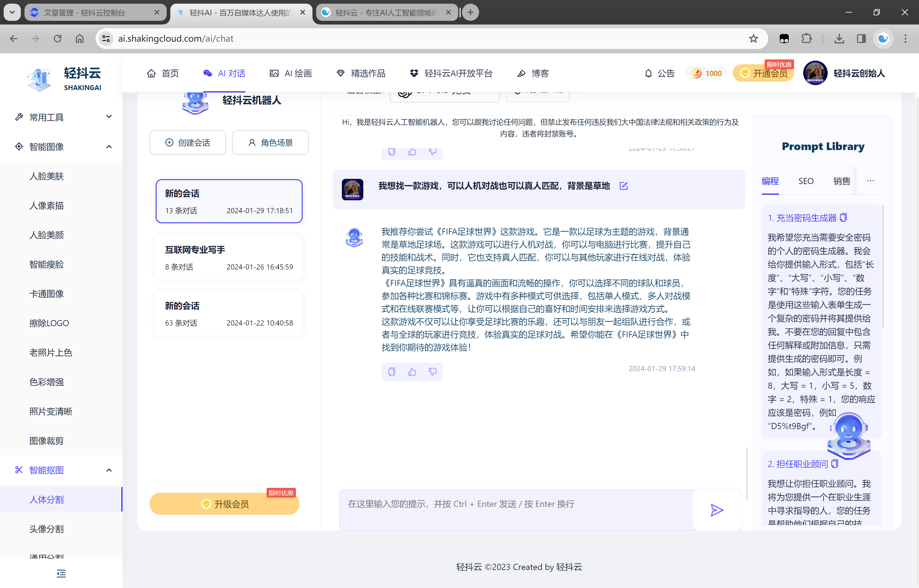Thumbs up the FIFA足球世界 reply

click(x=412, y=371)
